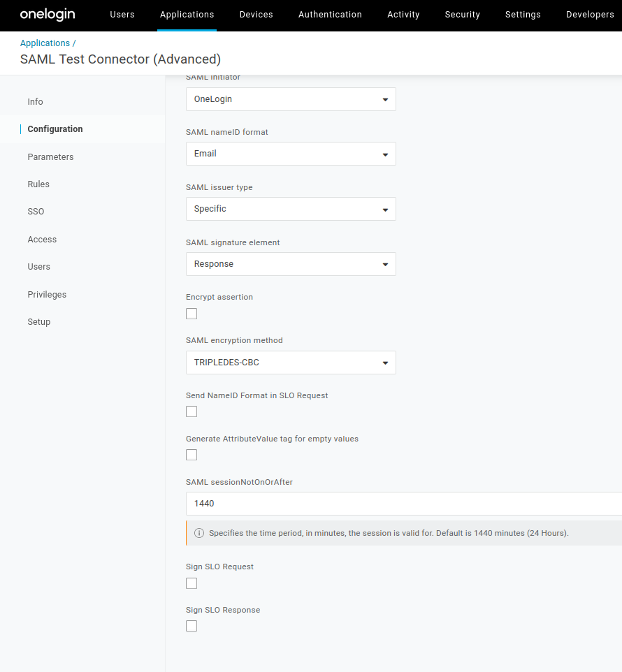
Task: Click the SAML sessionNotOnOrAfter input field
Action: tap(404, 504)
